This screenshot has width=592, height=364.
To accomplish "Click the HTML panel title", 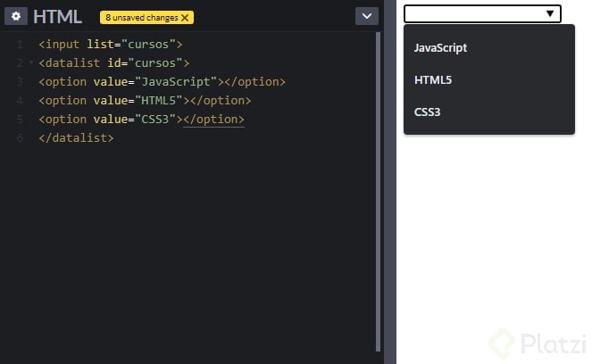I will (x=57, y=16).
